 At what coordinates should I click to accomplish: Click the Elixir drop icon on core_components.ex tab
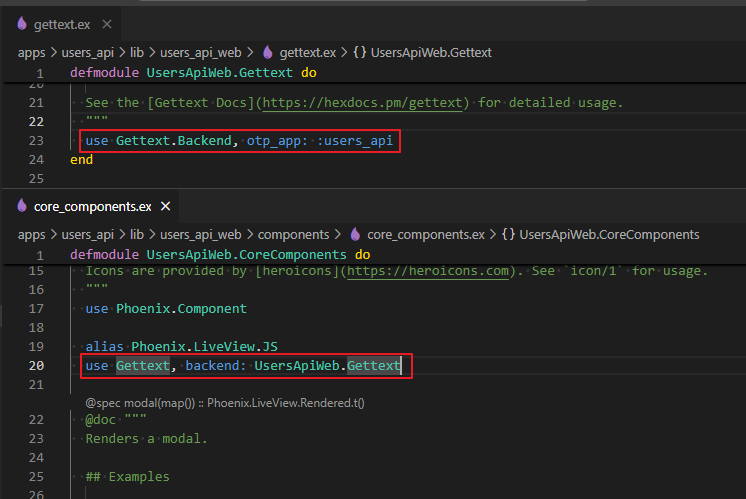pos(22,205)
